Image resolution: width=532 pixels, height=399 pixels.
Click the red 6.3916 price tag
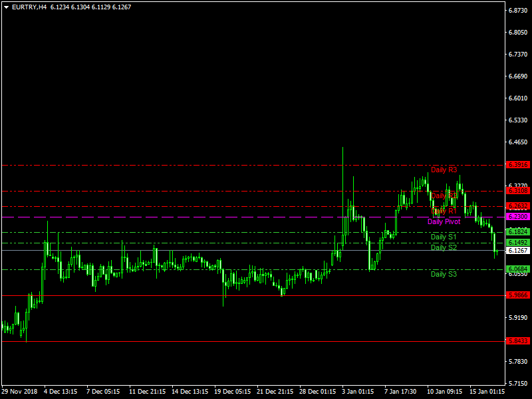click(518, 164)
